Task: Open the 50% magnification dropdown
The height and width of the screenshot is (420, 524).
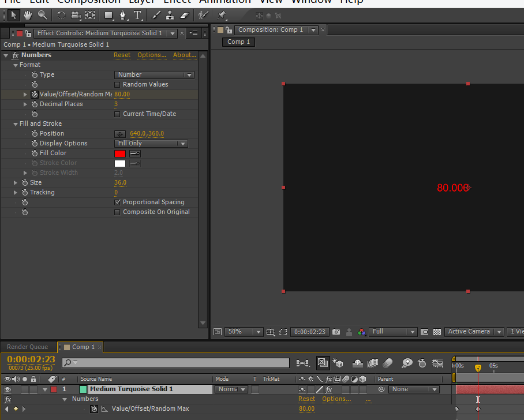Action: tap(244, 332)
